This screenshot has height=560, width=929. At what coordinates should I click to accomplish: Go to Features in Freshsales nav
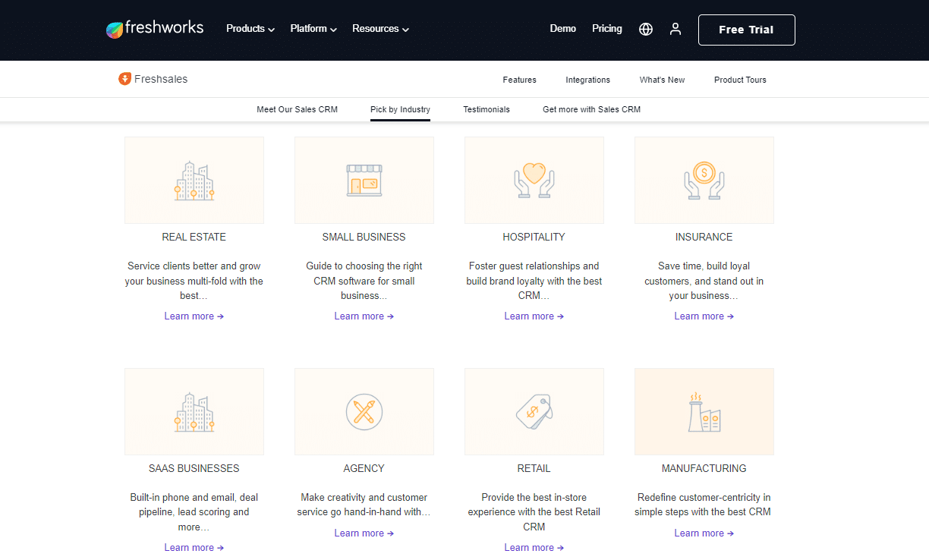(520, 80)
